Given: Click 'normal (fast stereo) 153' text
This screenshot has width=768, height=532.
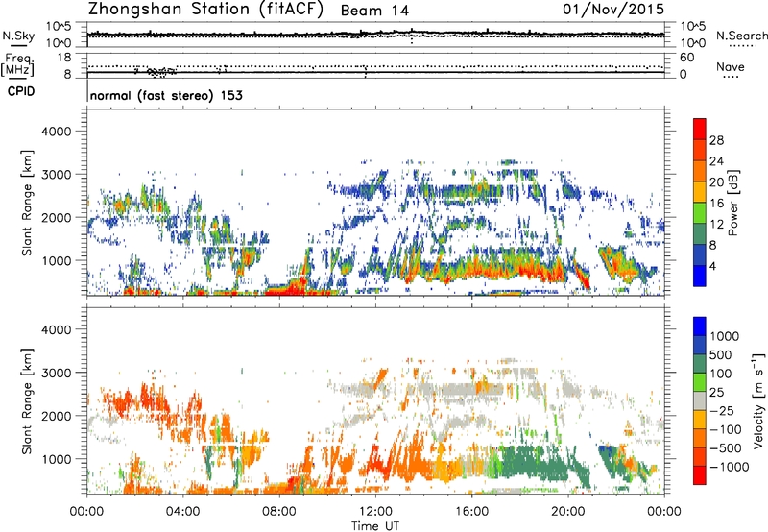Looking at the screenshot, I should click(x=166, y=95).
